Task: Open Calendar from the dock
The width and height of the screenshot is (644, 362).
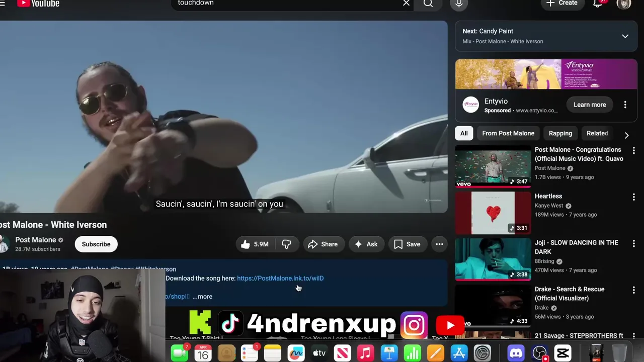Action: 203,353
